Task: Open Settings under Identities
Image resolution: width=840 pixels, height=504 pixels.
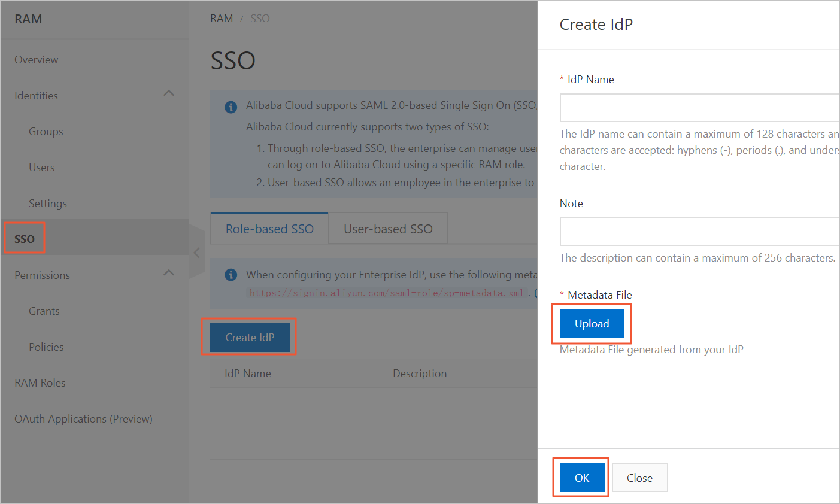Action: 48,204
